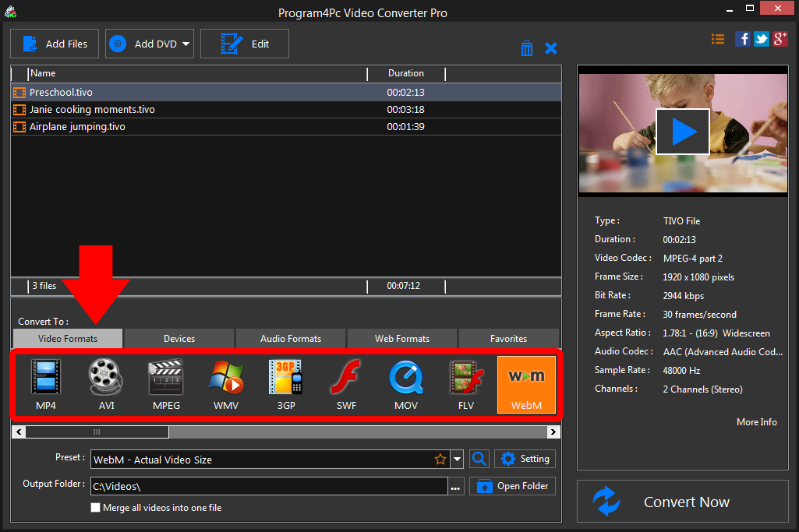Select the Janie cooking moments.tivo row

pyautogui.click(x=286, y=110)
